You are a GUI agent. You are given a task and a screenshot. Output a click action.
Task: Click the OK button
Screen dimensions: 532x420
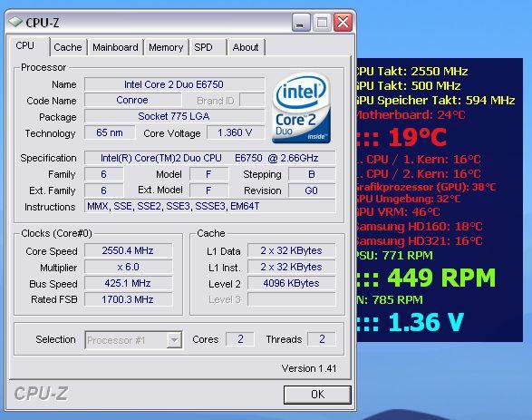click(x=317, y=395)
